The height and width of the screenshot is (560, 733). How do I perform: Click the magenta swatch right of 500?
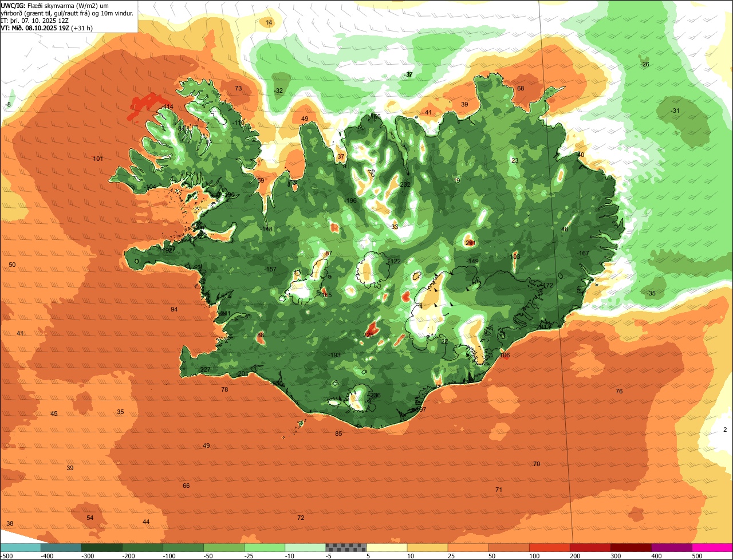tap(712, 547)
